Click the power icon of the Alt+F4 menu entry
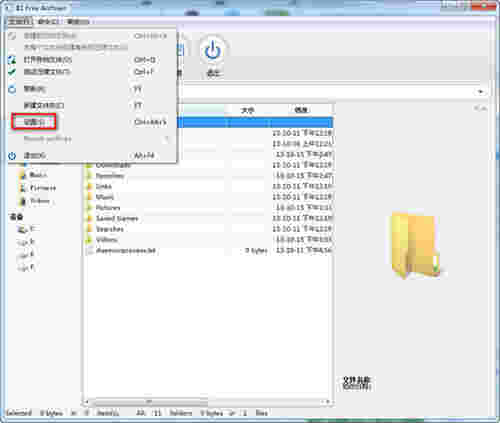The width and height of the screenshot is (500, 423). (x=12, y=156)
